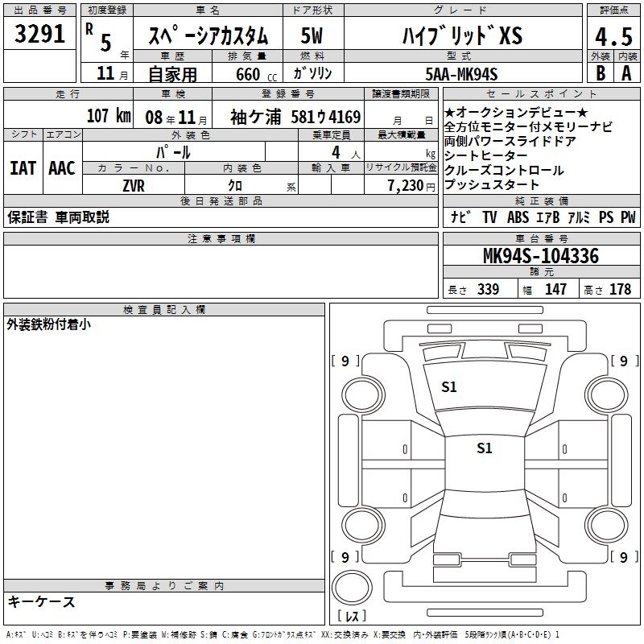644x644 pixels.
Task: Click the 自家用 vehicle history value
Action: point(172,74)
